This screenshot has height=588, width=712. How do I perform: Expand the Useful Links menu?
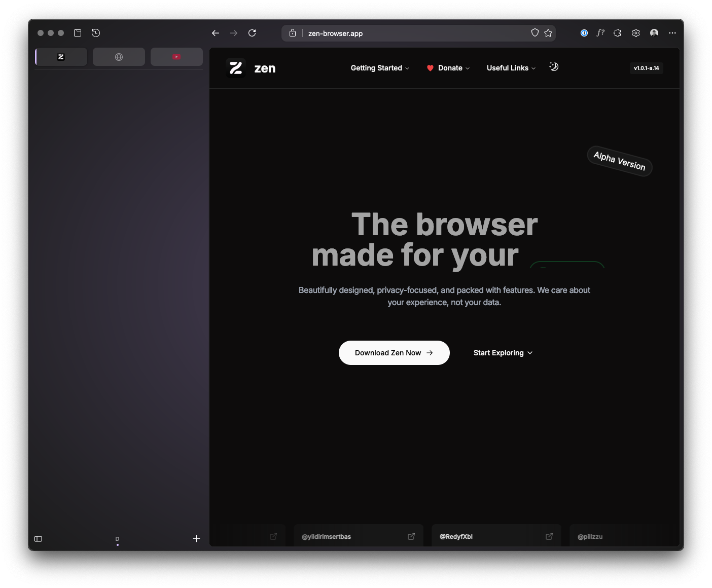click(x=511, y=68)
